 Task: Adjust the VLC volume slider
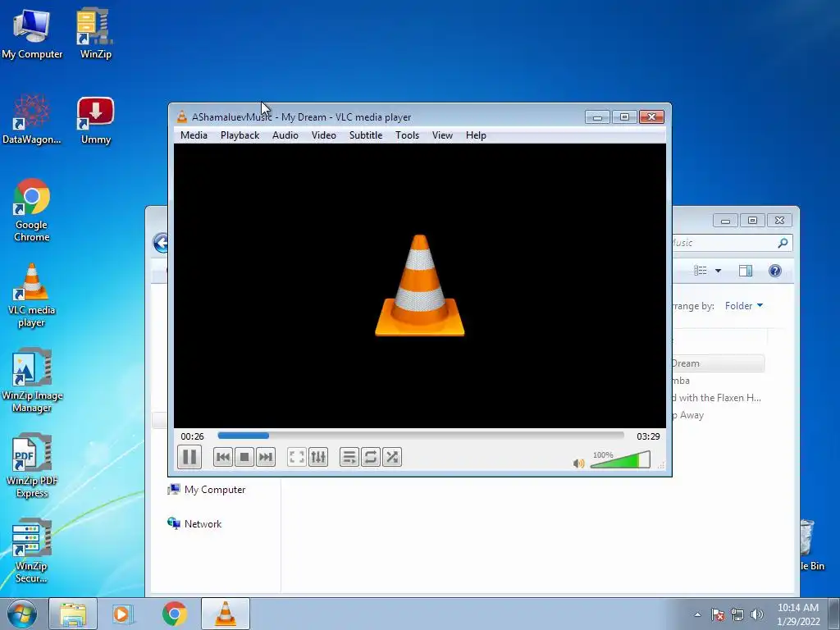coord(620,459)
